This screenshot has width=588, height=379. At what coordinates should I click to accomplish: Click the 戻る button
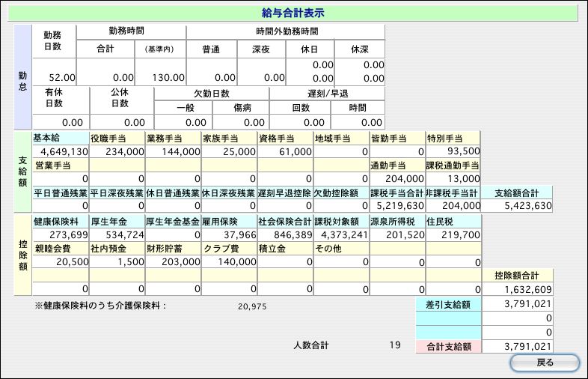(x=545, y=363)
